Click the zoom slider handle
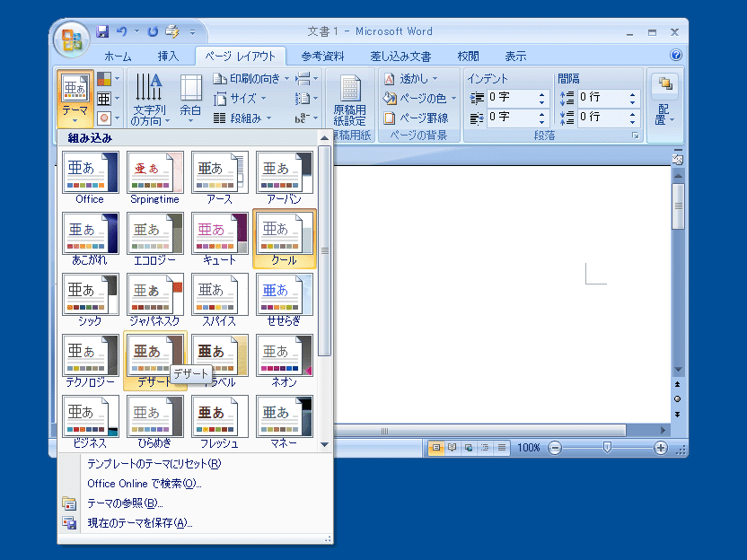 pos(607,448)
